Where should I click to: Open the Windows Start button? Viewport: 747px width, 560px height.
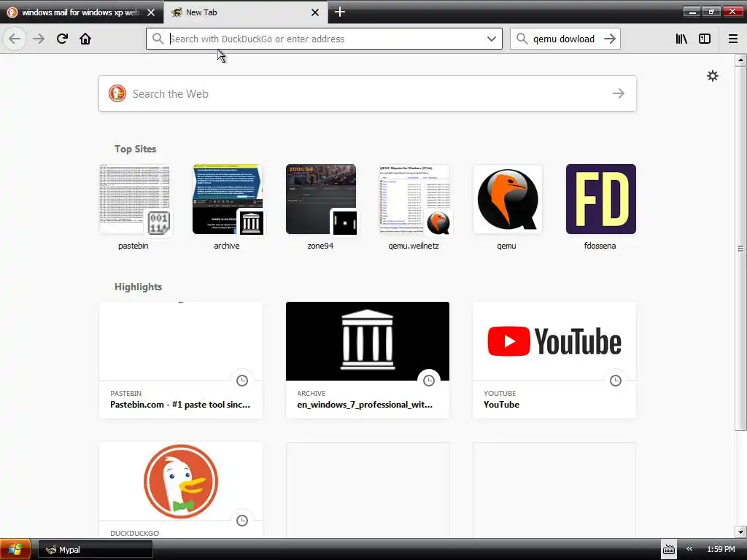pyautogui.click(x=15, y=549)
